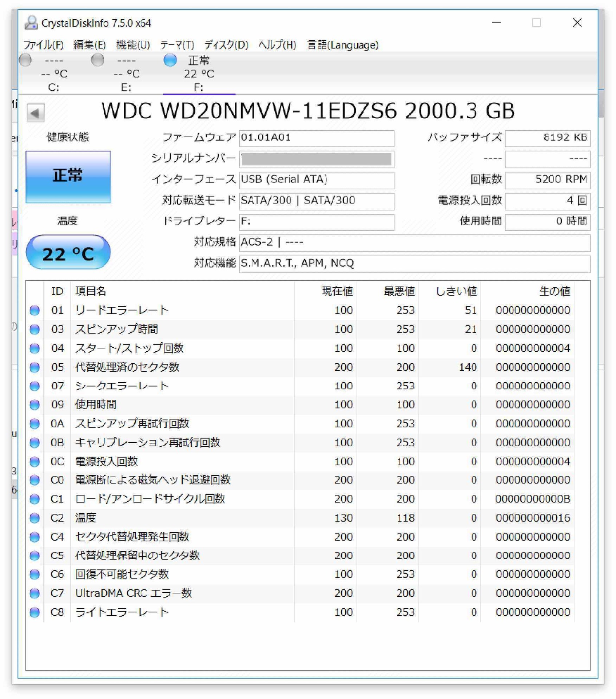This screenshot has height=699, width=616.
Task: Click the ファームウェア field 01.01A01
Action: tap(317, 138)
